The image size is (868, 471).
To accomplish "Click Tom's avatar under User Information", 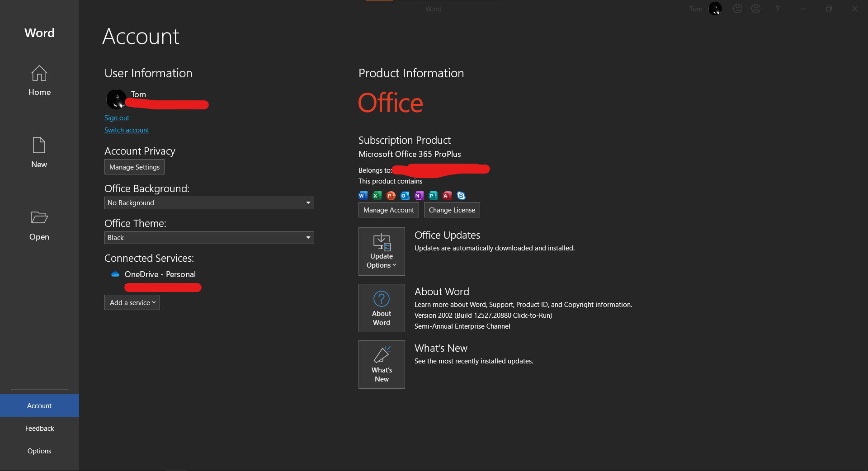I will [116, 99].
